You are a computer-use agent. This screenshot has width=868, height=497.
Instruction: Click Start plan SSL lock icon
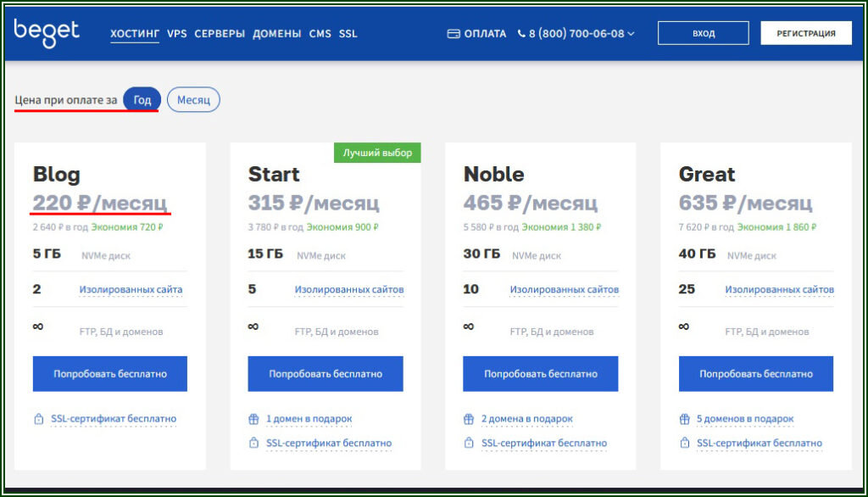point(253,443)
